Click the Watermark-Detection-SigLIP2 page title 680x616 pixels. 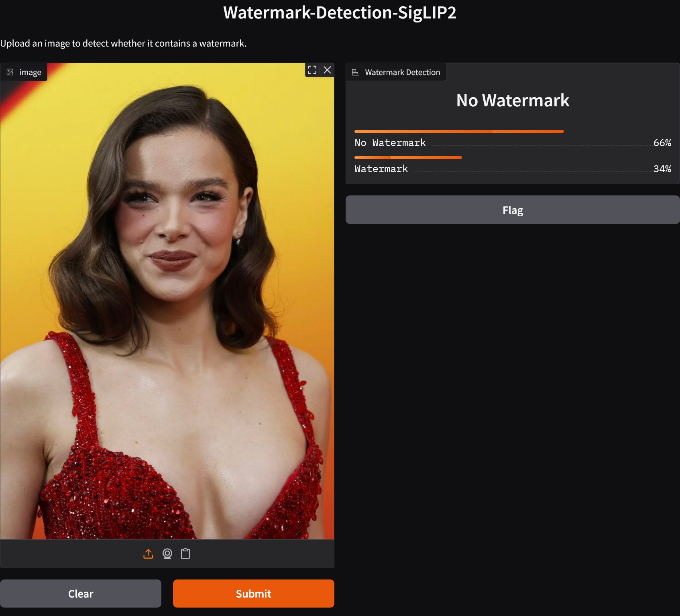tap(340, 13)
